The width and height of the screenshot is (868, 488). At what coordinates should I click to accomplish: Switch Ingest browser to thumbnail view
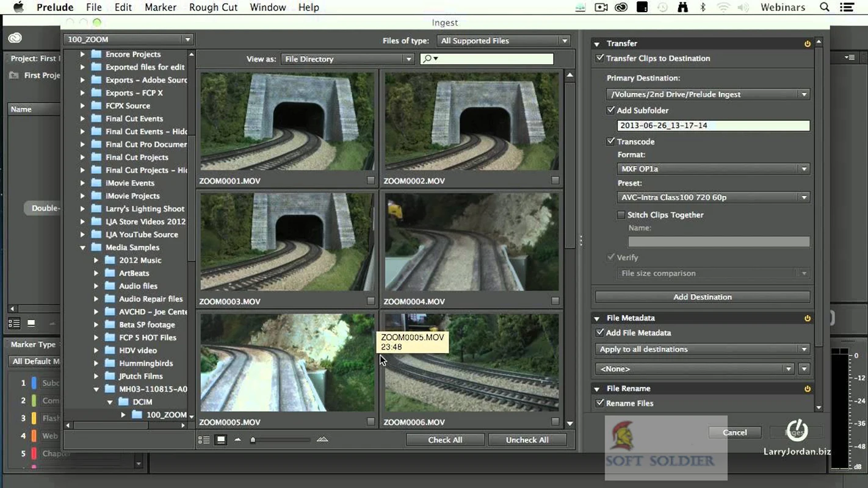tap(220, 439)
